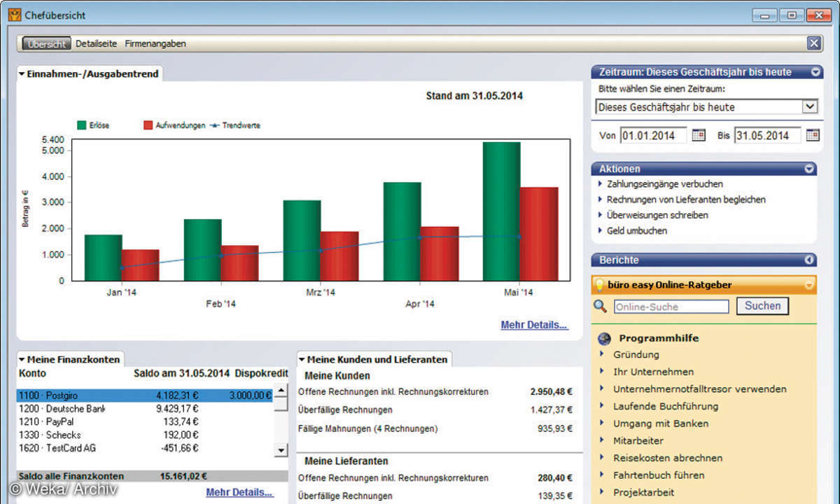Collapse the Einnahmen-/Ausgabentrend section
Viewport: 840px width, 504px height.
coord(22,73)
